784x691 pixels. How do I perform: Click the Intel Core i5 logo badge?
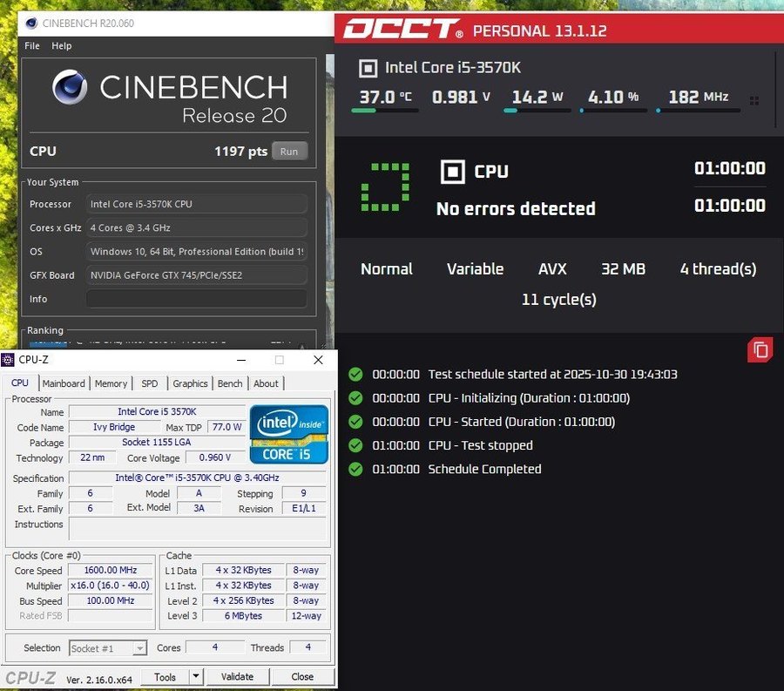288,433
